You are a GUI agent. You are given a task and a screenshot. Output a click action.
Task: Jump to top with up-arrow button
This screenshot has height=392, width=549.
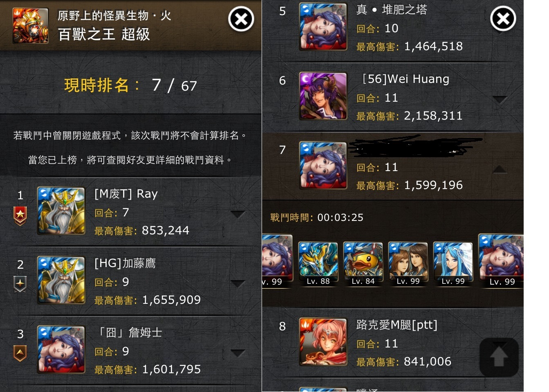[x=499, y=357]
